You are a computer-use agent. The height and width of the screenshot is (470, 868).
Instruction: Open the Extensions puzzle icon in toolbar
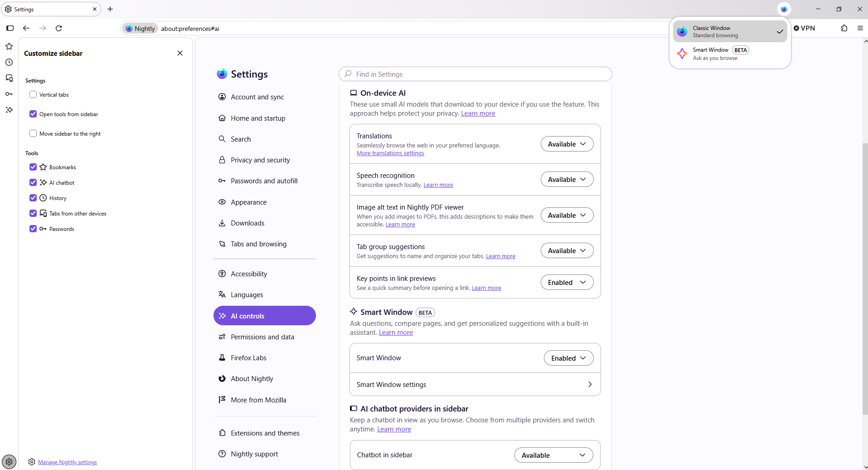pos(844,28)
